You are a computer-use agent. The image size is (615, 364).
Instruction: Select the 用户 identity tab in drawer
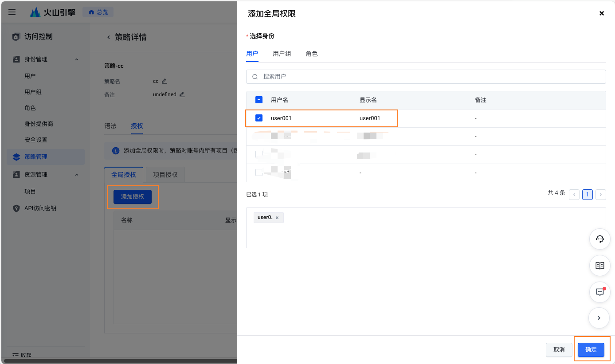[252, 54]
